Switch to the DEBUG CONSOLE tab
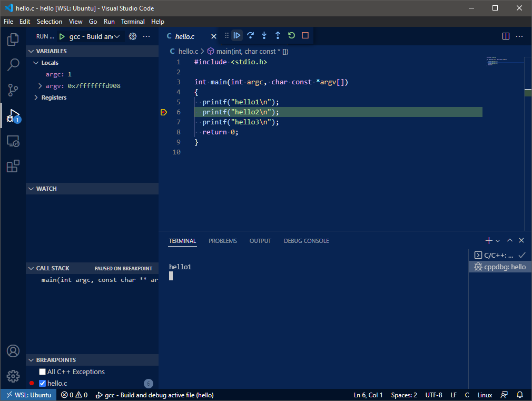The height and width of the screenshot is (401, 532). tap(307, 241)
